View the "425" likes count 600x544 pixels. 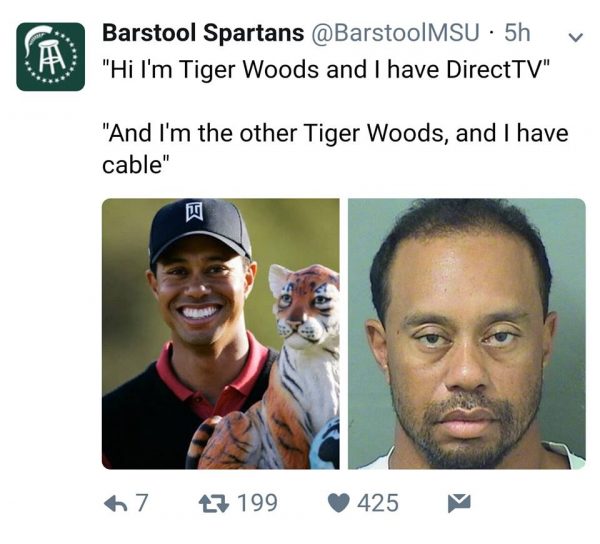click(x=378, y=502)
